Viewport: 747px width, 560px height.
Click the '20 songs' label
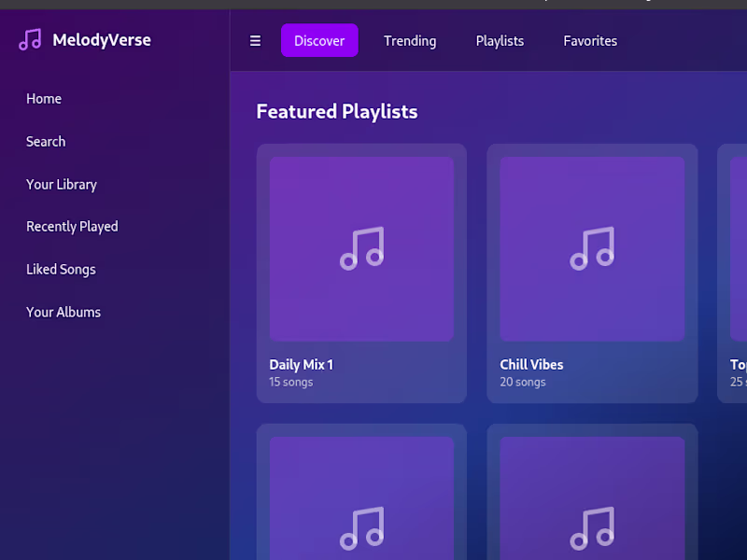click(x=523, y=382)
